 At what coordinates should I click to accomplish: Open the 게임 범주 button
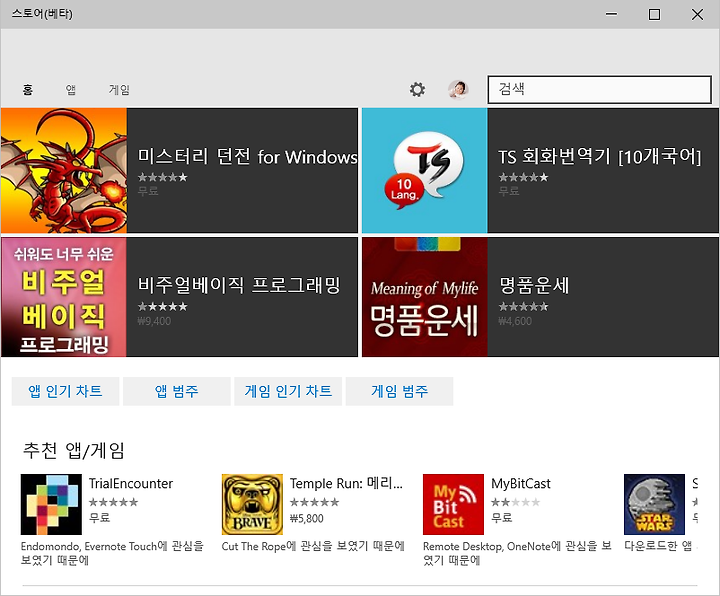[x=399, y=391]
